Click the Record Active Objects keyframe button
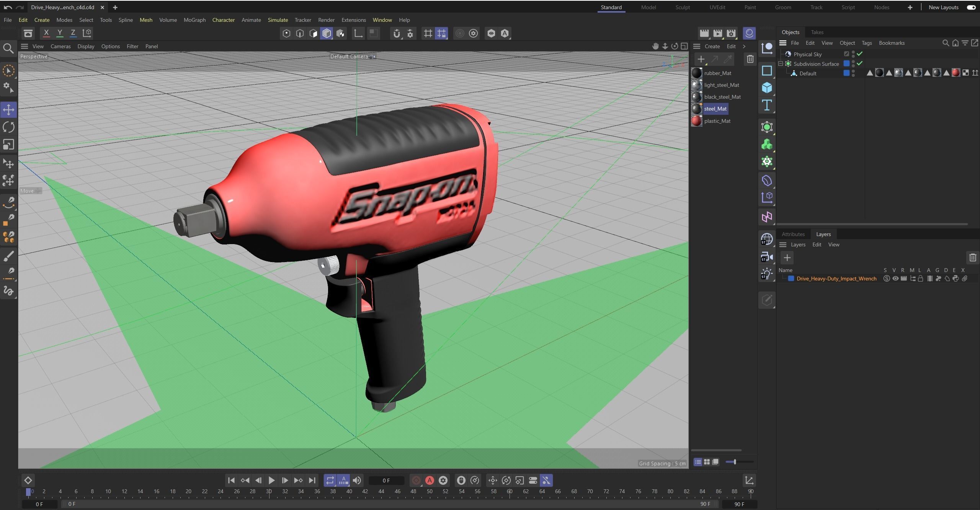Image resolution: width=980 pixels, height=510 pixels. click(416, 481)
